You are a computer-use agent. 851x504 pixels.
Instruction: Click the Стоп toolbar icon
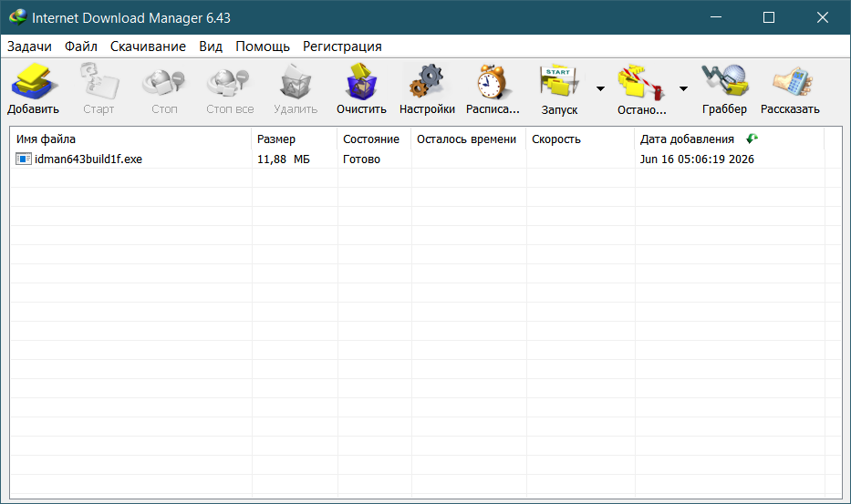point(164,82)
